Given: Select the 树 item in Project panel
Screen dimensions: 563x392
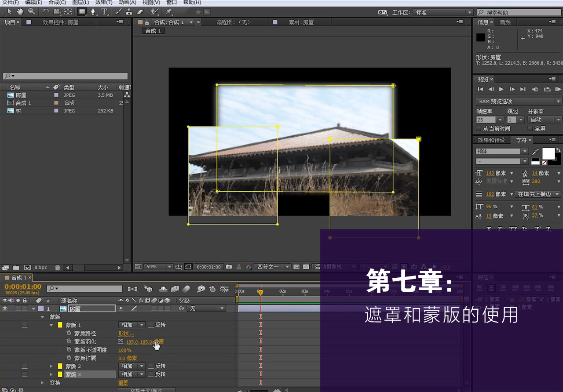Looking at the screenshot, I should click(x=18, y=111).
